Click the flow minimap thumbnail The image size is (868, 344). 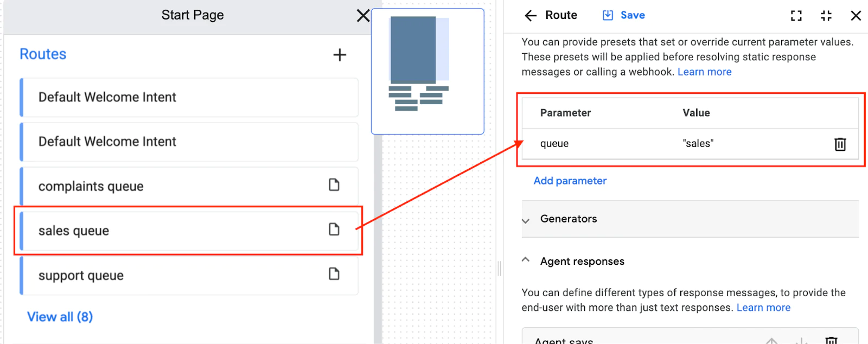tap(427, 71)
